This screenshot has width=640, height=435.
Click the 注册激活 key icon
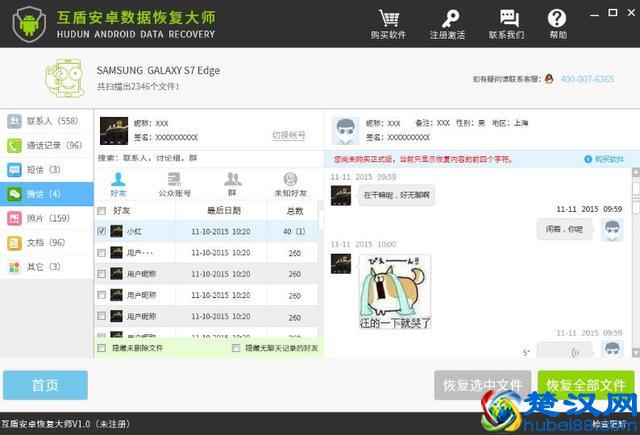point(450,19)
